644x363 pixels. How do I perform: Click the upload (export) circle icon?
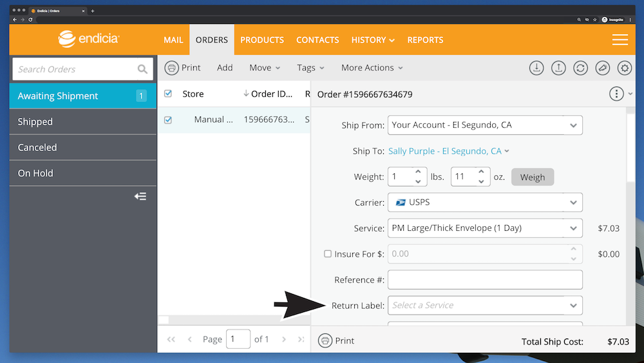point(558,68)
